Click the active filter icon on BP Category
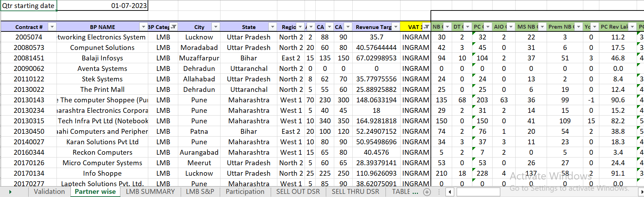 pyautogui.click(x=173, y=27)
